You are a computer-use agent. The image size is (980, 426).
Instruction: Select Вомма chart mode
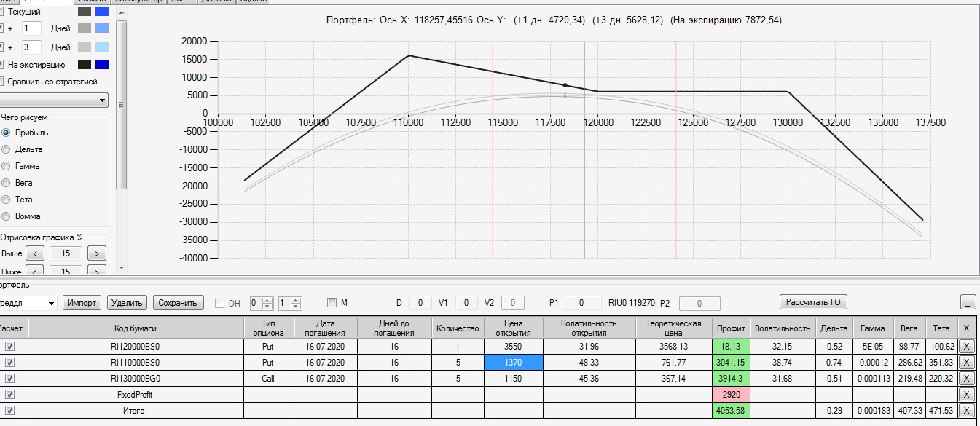click(7, 216)
